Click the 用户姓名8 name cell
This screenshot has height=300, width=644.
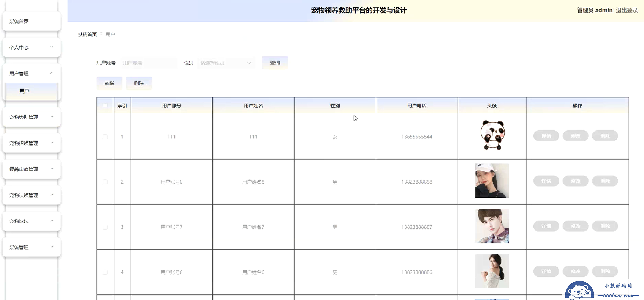(253, 182)
